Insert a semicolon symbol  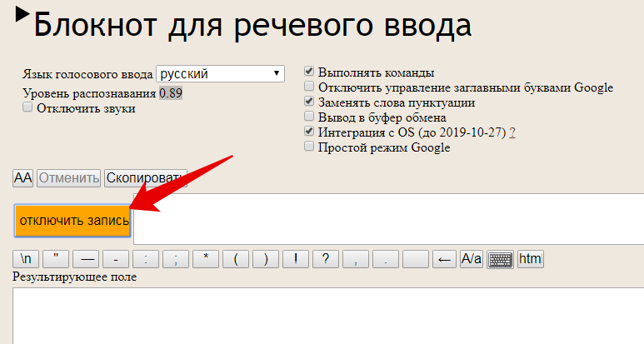tap(176, 259)
